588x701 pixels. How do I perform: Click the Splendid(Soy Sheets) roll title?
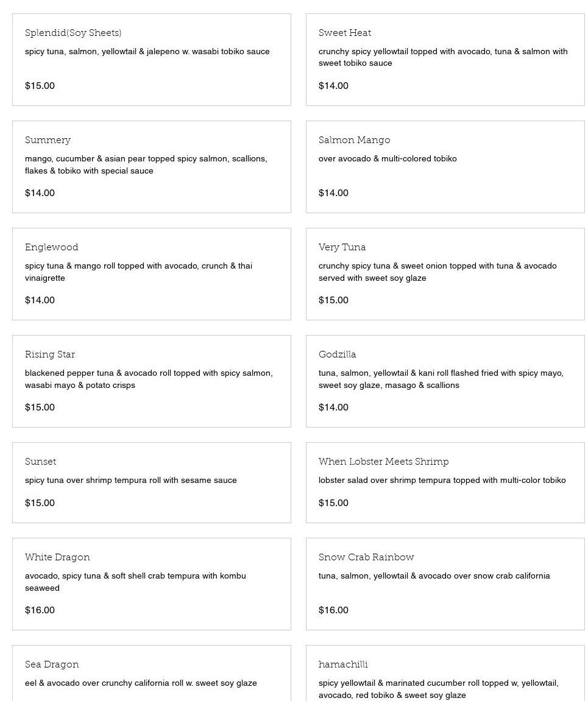point(73,33)
